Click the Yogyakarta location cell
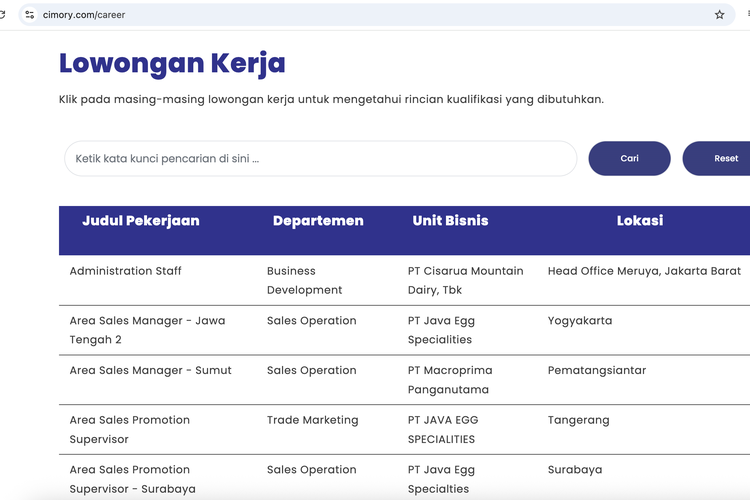 coord(580,321)
